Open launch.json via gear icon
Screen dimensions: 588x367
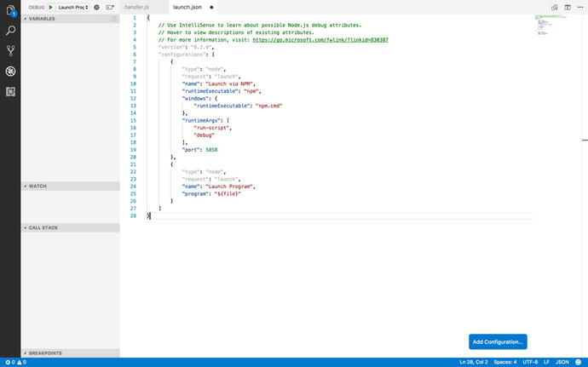[97, 7]
